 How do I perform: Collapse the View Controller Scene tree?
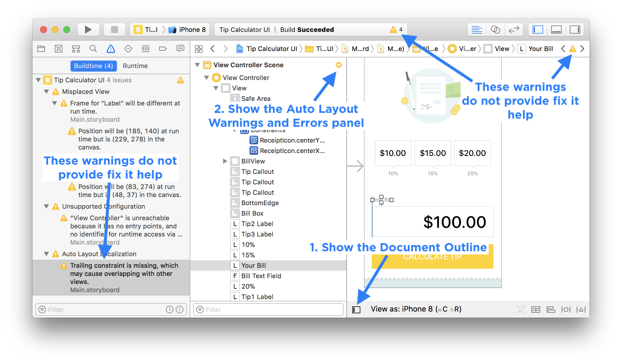[x=199, y=65]
